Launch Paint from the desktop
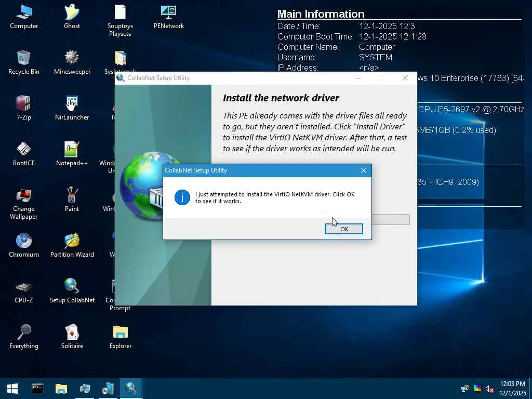This screenshot has height=399, width=532. tap(72, 199)
